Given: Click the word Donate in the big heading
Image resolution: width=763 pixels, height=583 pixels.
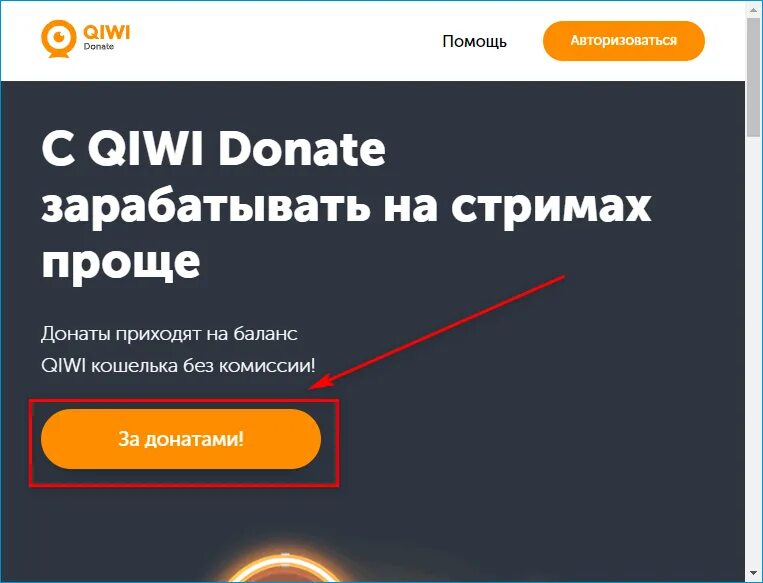Looking at the screenshot, I should click(x=302, y=149).
